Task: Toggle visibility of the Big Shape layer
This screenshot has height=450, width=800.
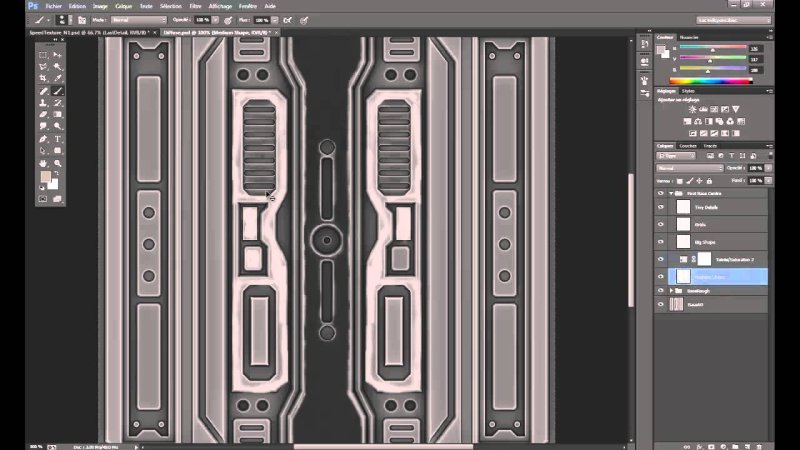Action: tap(661, 241)
